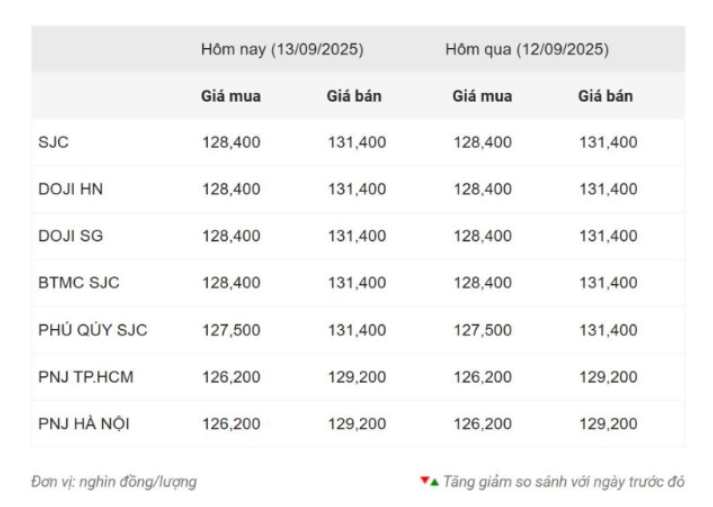Click the Đơn vị: nghìn đồng/lượng note
Image resolution: width=713 pixels, height=507 pixels.
(x=114, y=482)
